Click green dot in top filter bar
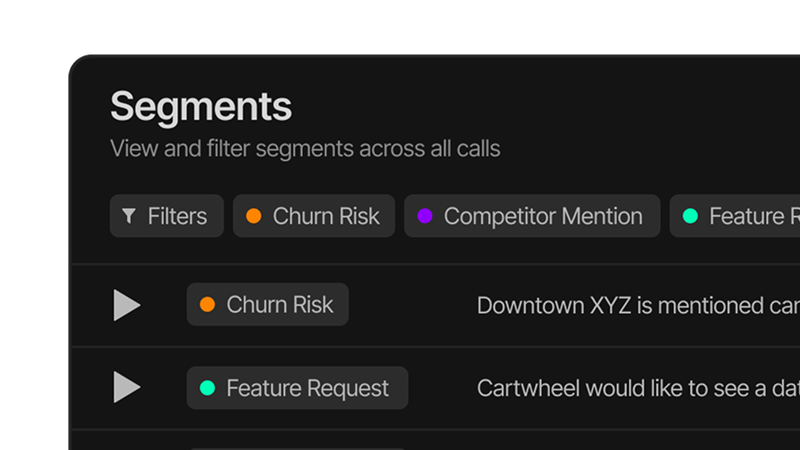The image size is (800, 450). click(x=690, y=216)
